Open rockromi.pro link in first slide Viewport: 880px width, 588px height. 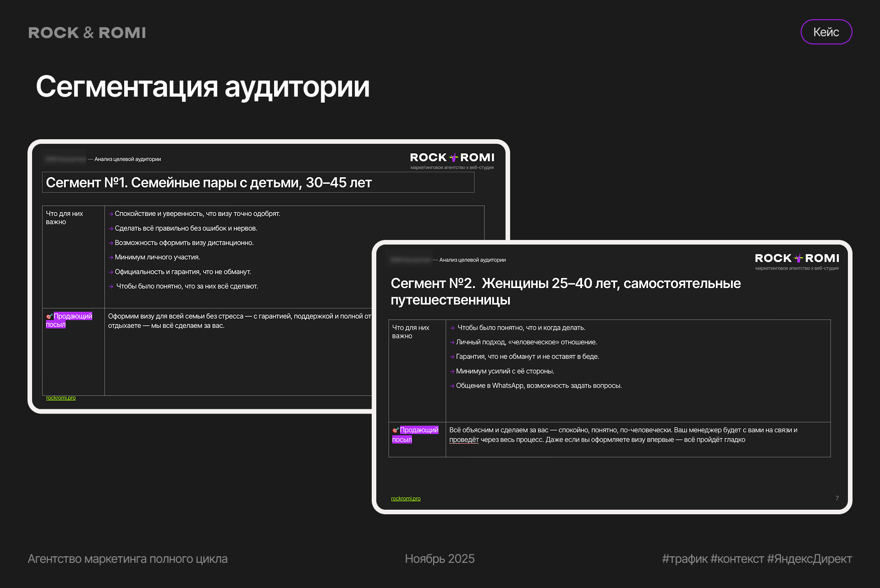click(61, 398)
